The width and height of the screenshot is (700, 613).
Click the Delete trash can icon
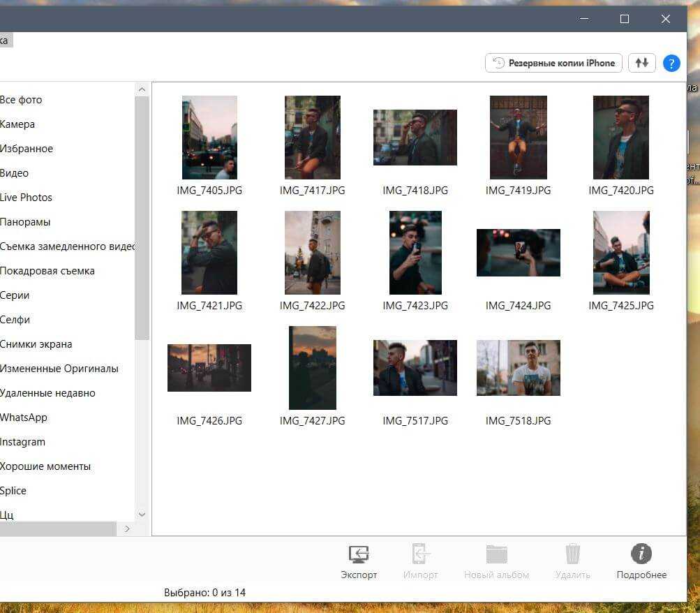tap(573, 554)
